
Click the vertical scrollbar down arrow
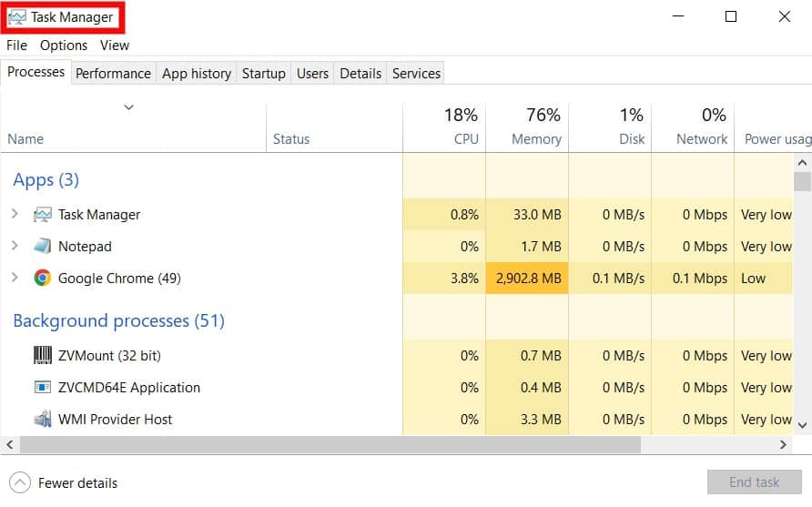pyautogui.click(x=802, y=426)
